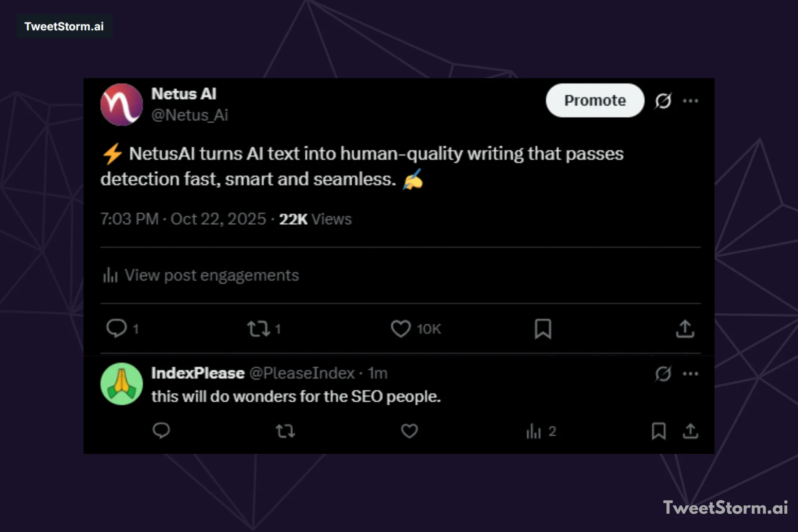Repost the Netus AI tweet
798x532 pixels.
click(259, 328)
